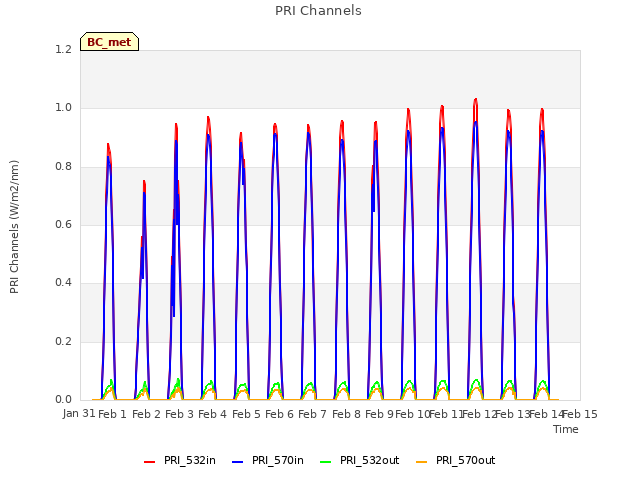
Task: Click the Feb 15 x-axis tick label
Action: (580, 414)
